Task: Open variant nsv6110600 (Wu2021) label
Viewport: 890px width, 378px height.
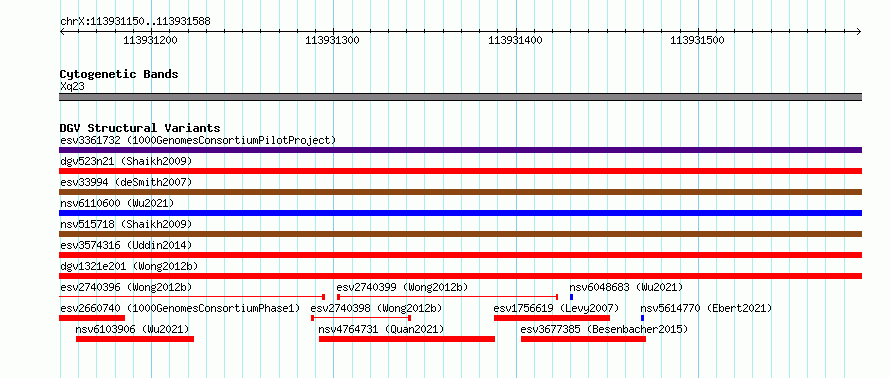Action: (117, 203)
